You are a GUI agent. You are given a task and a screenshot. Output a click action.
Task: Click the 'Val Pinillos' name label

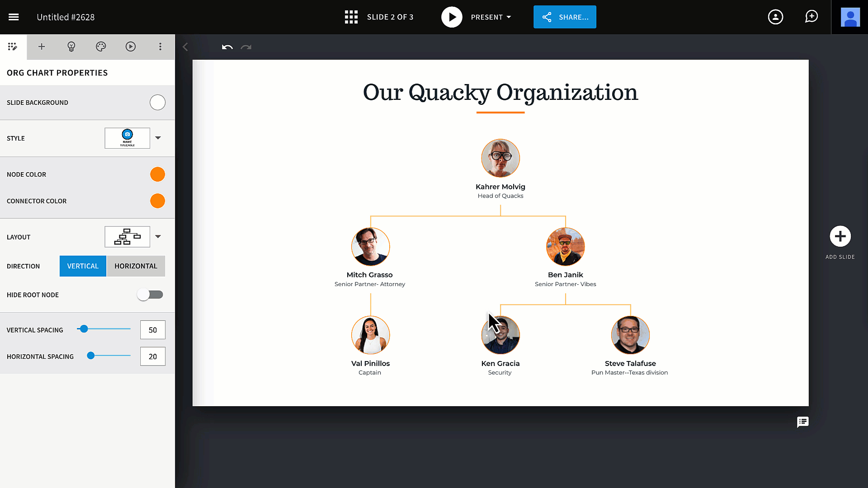pyautogui.click(x=370, y=363)
